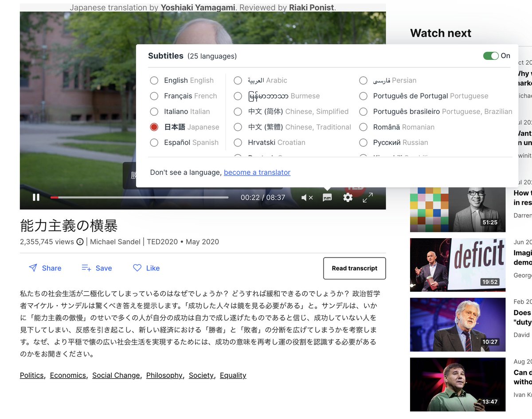Screen dimensions: 532x419
Task: Select Japanese subtitles radio button
Action: 154,127
